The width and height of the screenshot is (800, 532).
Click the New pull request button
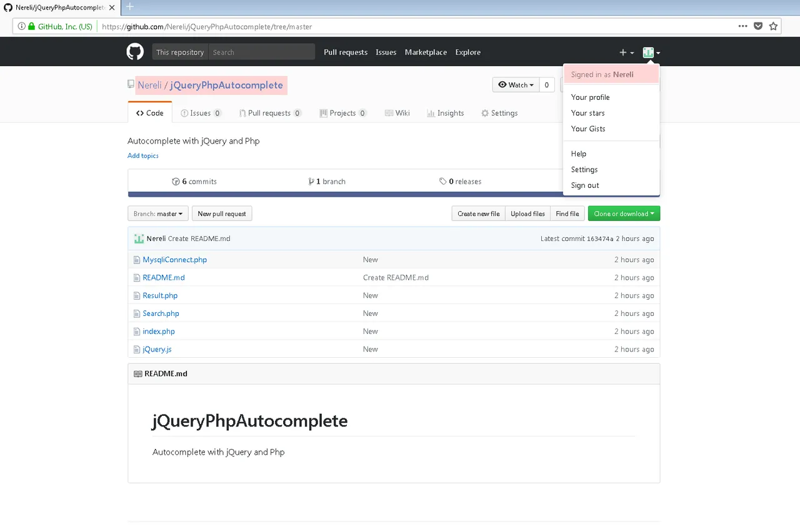tap(222, 214)
